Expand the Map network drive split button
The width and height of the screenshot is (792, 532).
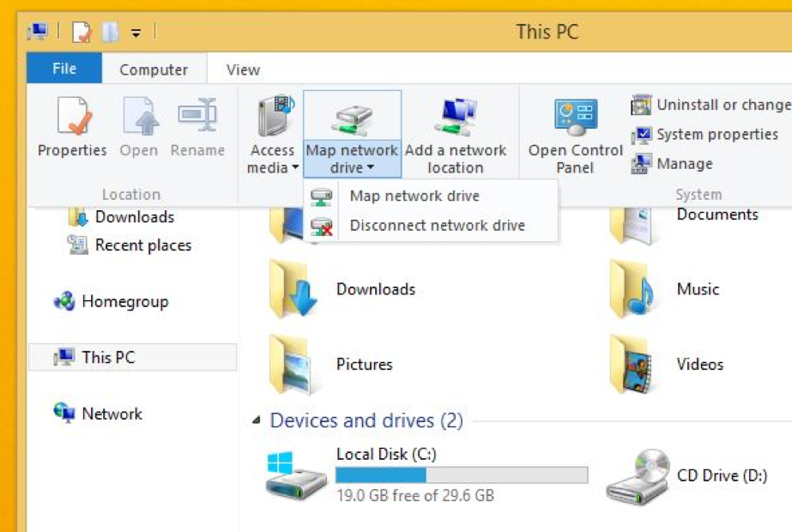click(352, 159)
